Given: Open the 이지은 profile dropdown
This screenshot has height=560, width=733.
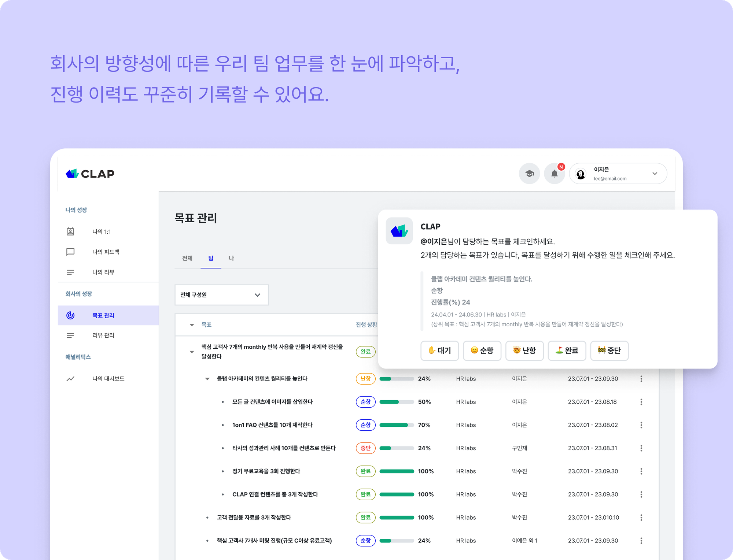Looking at the screenshot, I should (618, 174).
